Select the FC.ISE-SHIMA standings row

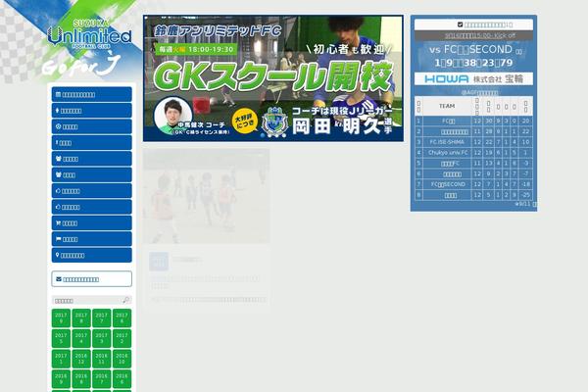473,142
